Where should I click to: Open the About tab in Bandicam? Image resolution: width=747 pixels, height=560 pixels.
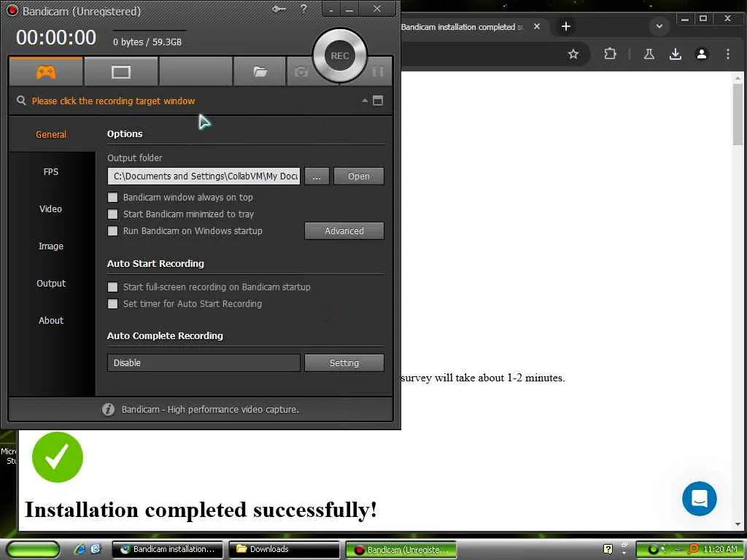[x=51, y=320]
